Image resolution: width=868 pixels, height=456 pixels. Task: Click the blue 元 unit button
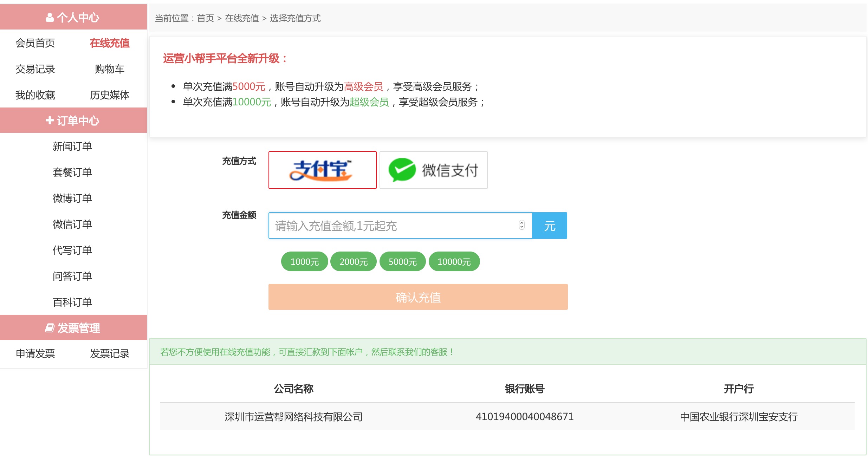[550, 226]
